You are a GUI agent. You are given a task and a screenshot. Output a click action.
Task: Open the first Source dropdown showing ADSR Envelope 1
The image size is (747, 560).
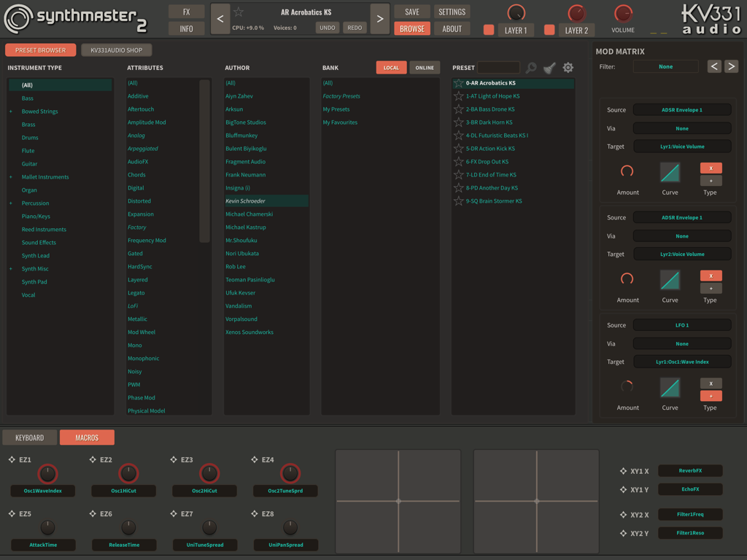682,109
